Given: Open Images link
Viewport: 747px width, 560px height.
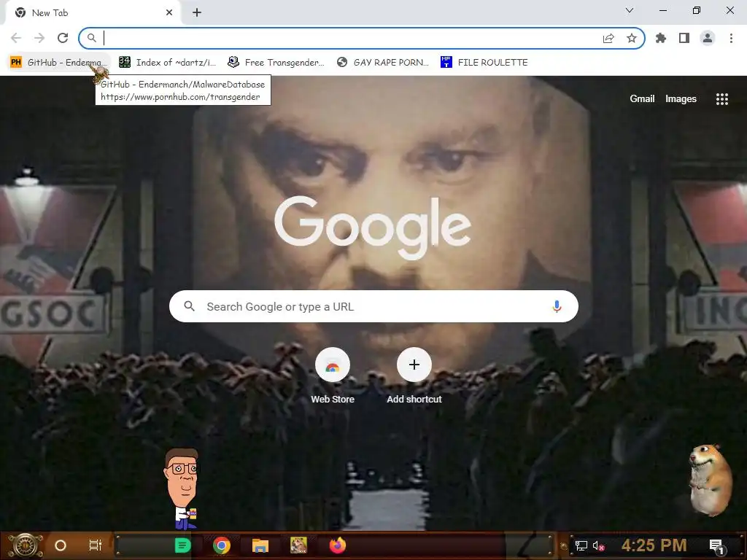Looking at the screenshot, I should coord(681,98).
